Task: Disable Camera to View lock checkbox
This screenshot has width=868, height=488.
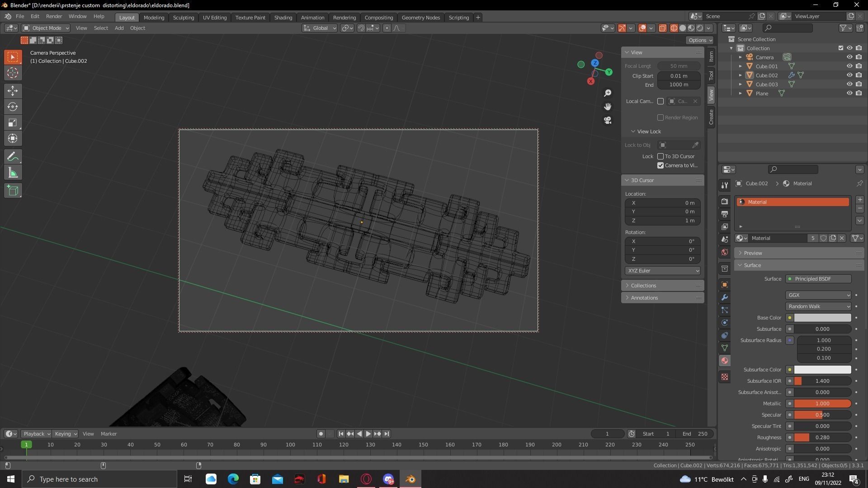Action: coord(660,165)
